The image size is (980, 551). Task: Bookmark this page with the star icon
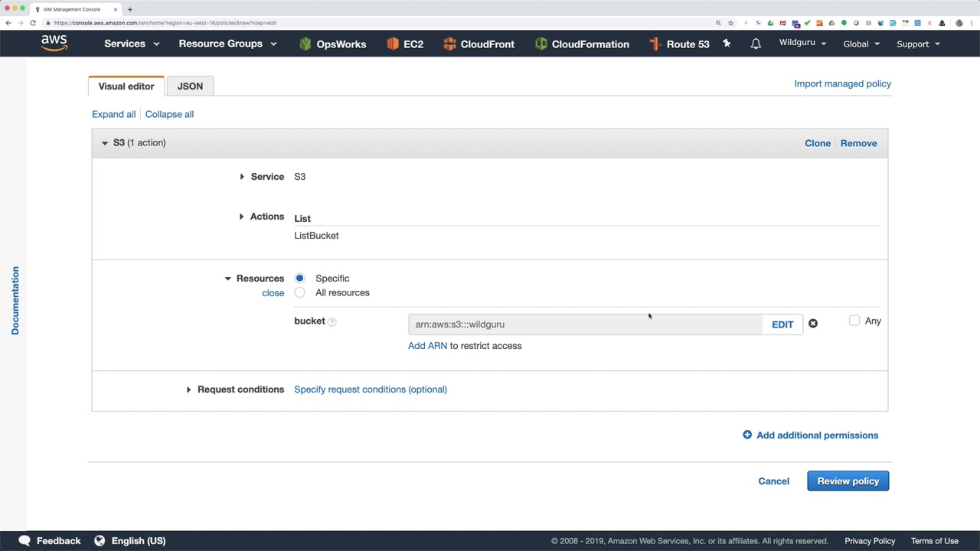click(x=730, y=23)
